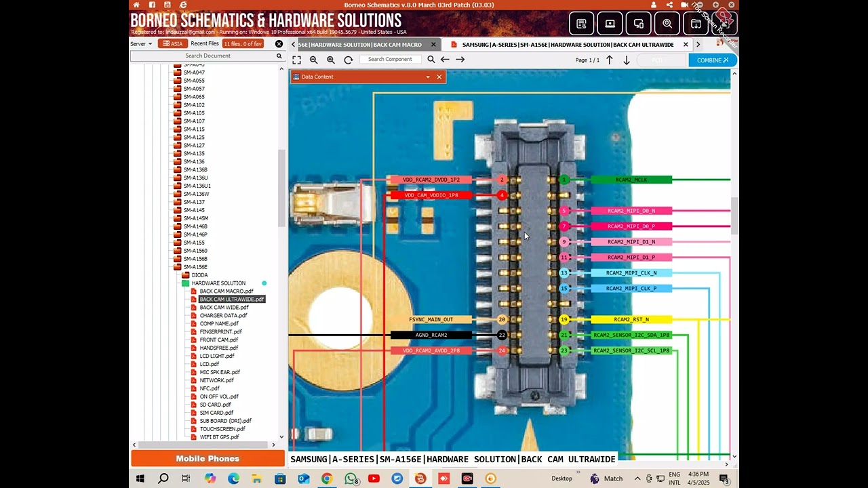Click the RCAM2_MCLK signal label
The image size is (868, 488).
631,180
